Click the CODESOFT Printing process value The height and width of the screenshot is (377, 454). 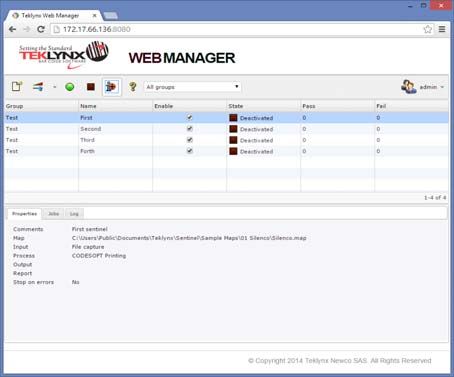click(x=99, y=256)
